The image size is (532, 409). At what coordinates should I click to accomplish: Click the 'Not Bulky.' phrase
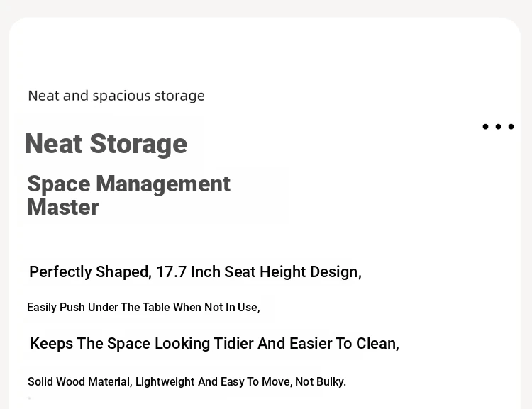(321, 381)
